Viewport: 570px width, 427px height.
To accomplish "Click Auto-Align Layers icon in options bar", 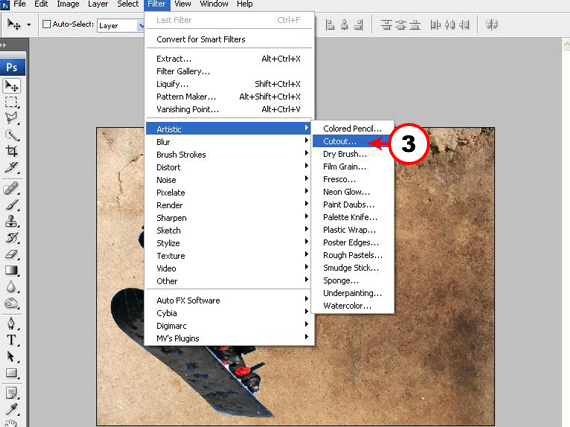I will click(x=491, y=25).
